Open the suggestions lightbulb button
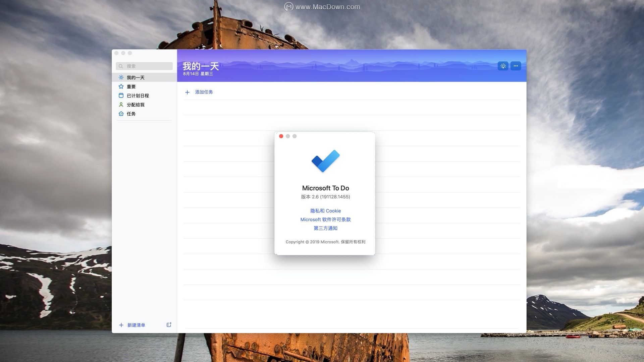The width and height of the screenshot is (644, 362). click(503, 66)
